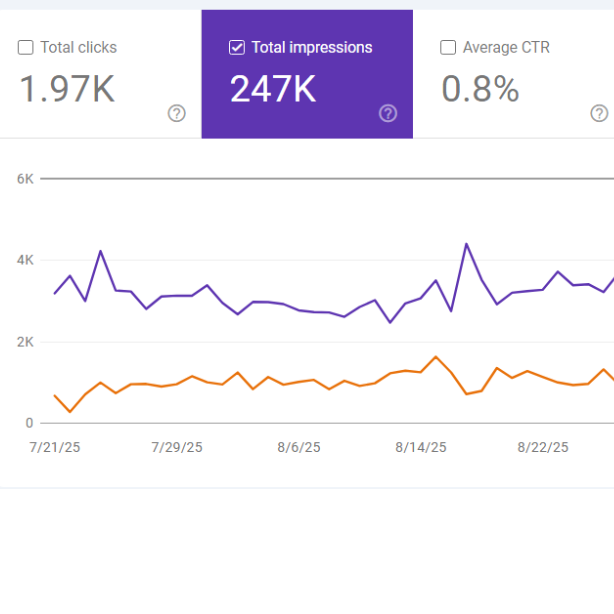Screen dimensions: 614x614
Task: Click the 7/29/25 date on x-axis
Action: click(x=177, y=448)
